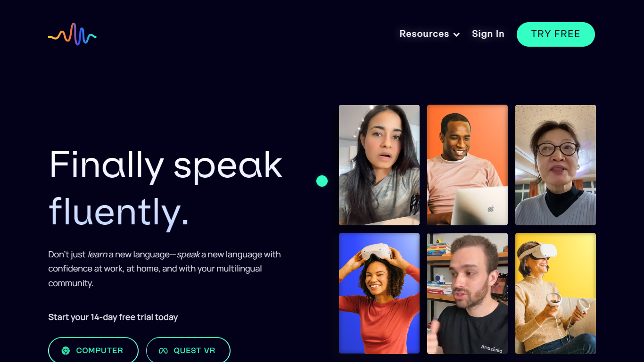Select photo of man with laptop on orange

coord(467,165)
